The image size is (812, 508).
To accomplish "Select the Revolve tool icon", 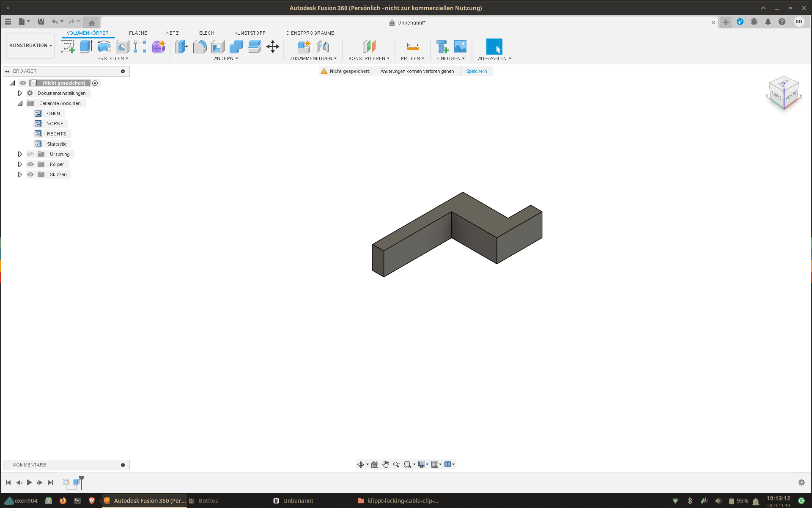I will coord(104,47).
